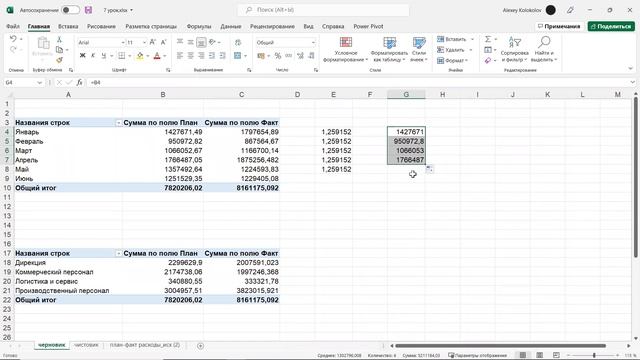Image resolution: width=640 pixels, height=360 pixels.
Task: Toggle underline Ч formatting
Action: pyautogui.click(x=104, y=56)
